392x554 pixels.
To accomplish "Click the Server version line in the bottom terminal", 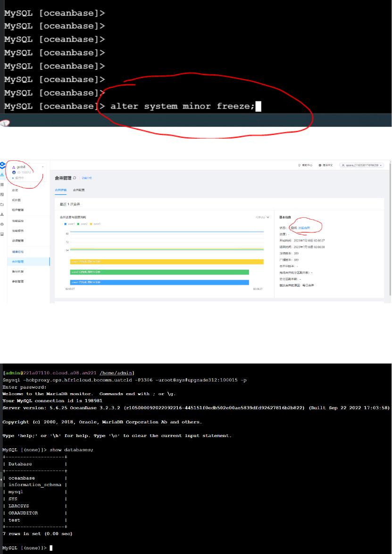I will [196, 408].
